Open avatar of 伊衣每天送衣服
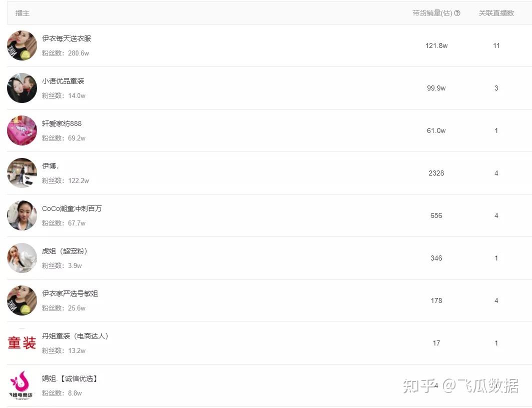This screenshot has height=408, width=532. pyautogui.click(x=22, y=45)
